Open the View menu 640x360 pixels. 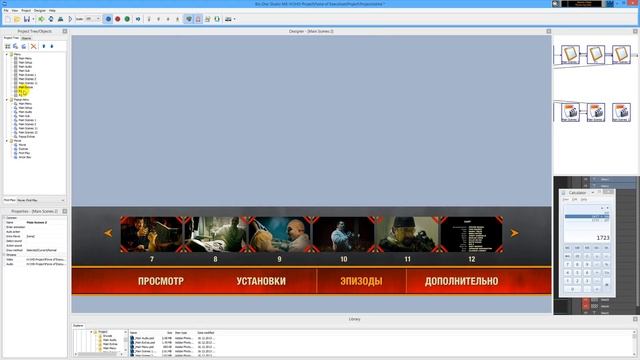pyautogui.click(x=15, y=10)
